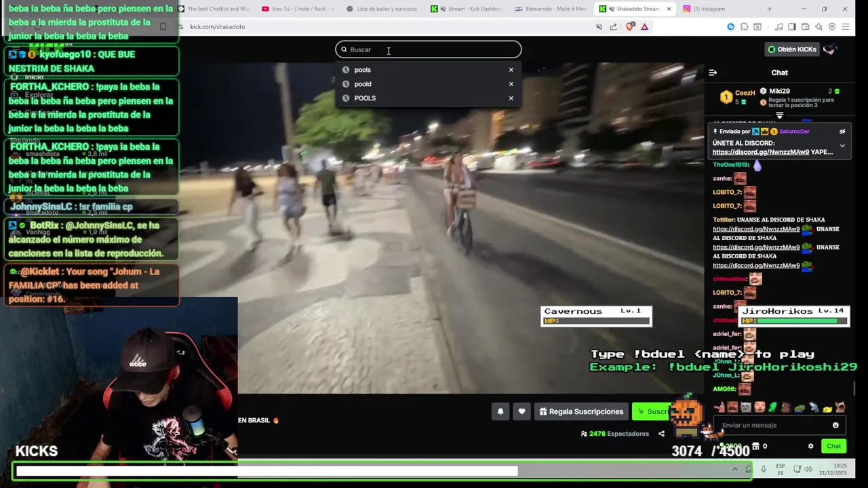Show hidden system tray icons chevron
868x488 pixels.
click(x=735, y=469)
